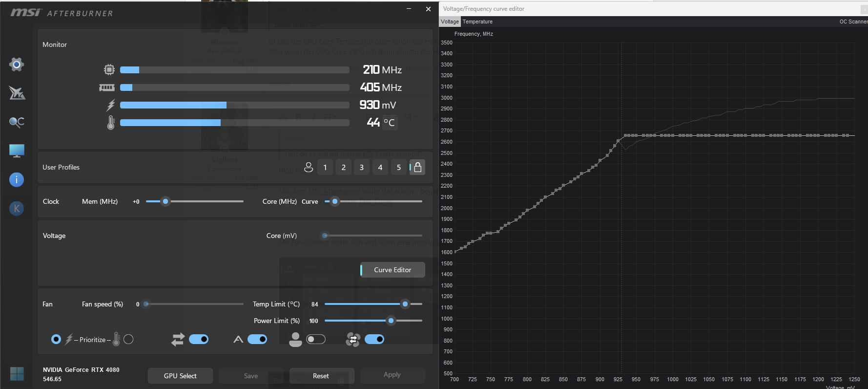868x389 pixels.
Task: Click the GPU Select button
Action: click(x=180, y=376)
